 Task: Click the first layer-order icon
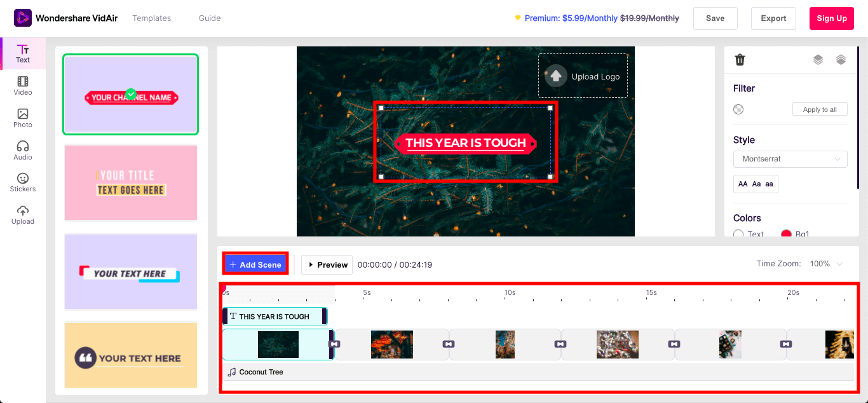(x=818, y=60)
